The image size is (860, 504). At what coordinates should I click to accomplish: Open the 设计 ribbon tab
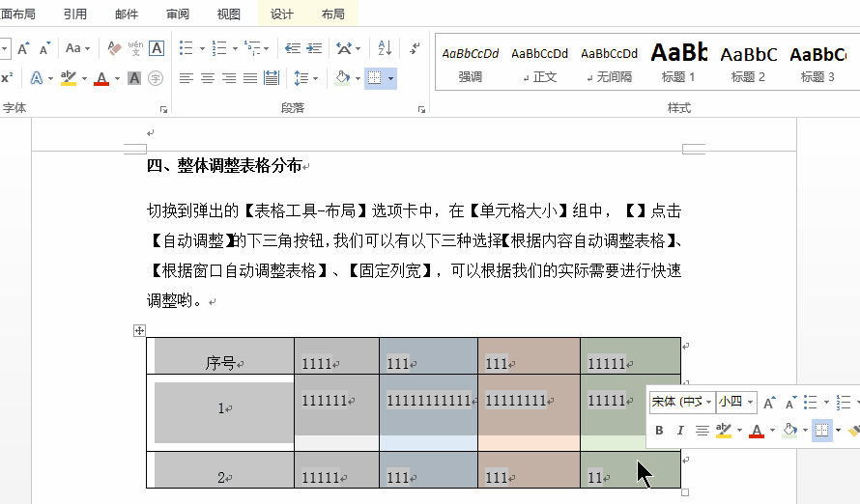(282, 14)
